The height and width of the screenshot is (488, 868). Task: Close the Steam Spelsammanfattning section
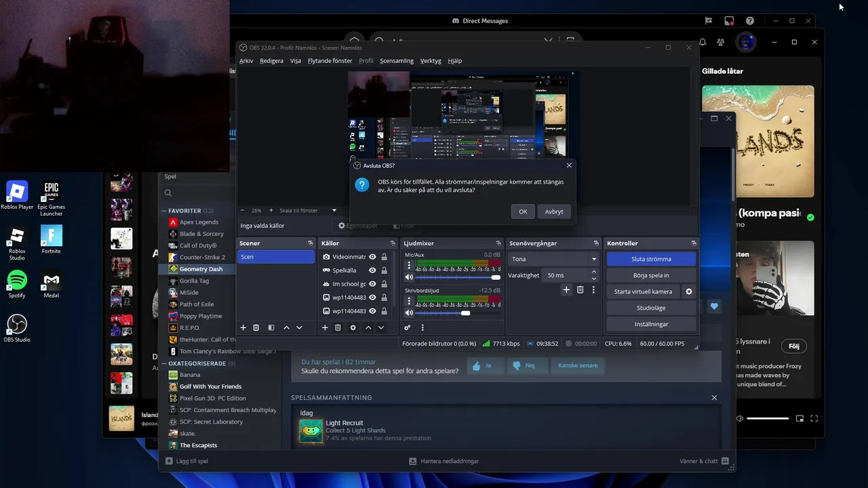714,398
